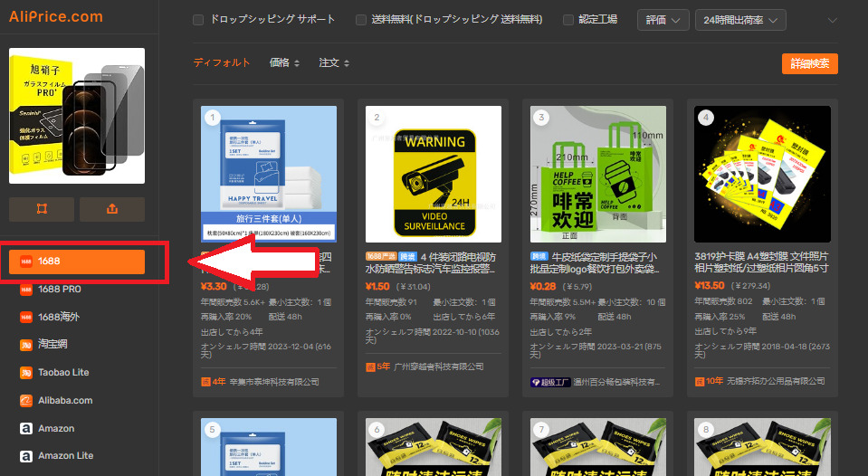Click the Amazon Lite logo icon
This screenshot has width=868, height=476.
coord(26,455)
